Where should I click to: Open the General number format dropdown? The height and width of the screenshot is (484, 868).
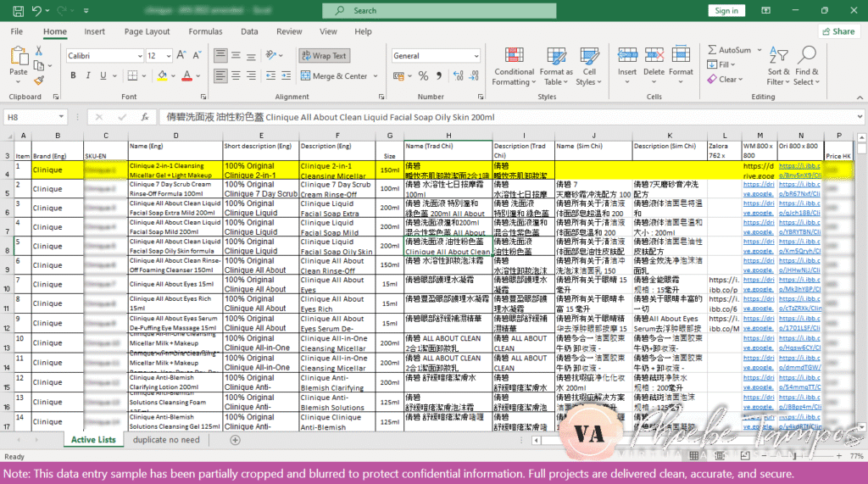(x=476, y=56)
